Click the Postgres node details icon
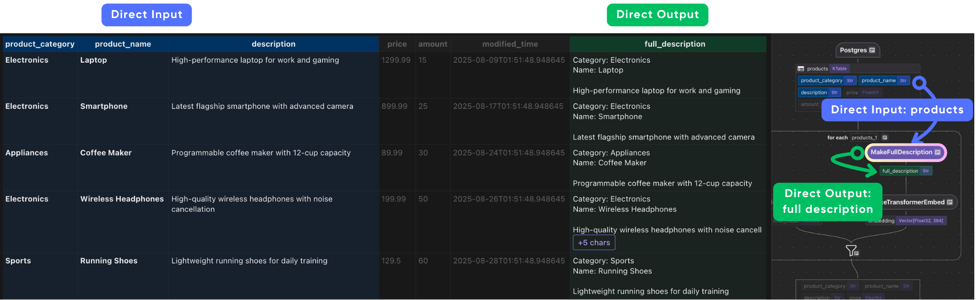This screenshot has height=300, width=980. pos(872,50)
